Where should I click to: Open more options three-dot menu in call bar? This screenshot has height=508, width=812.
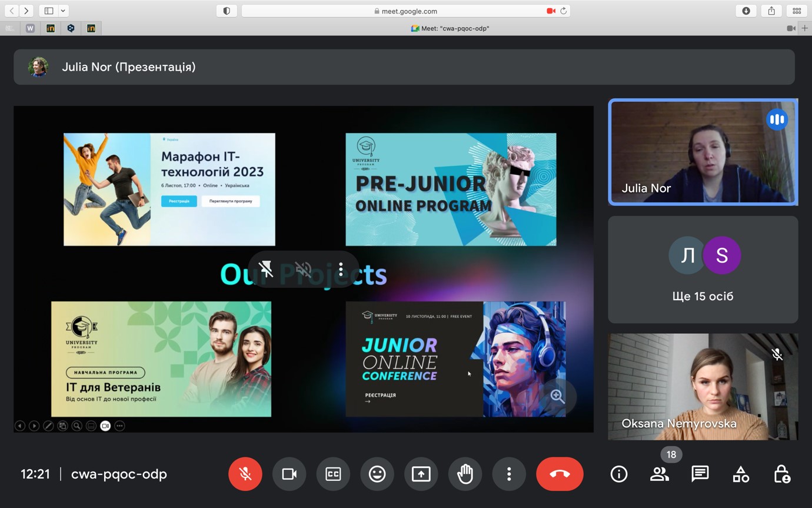click(x=509, y=474)
